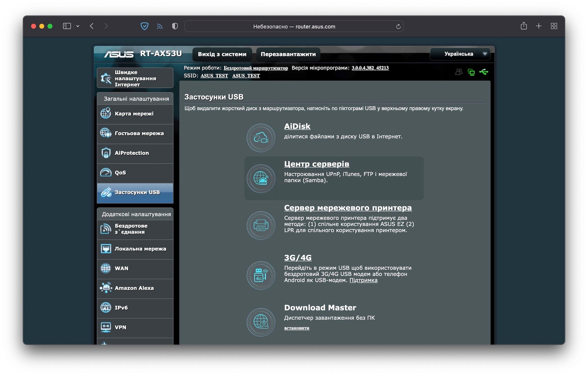The height and width of the screenshot is (375, 588).
Task: Click Вихід з системи button
Action: (222, 54)
